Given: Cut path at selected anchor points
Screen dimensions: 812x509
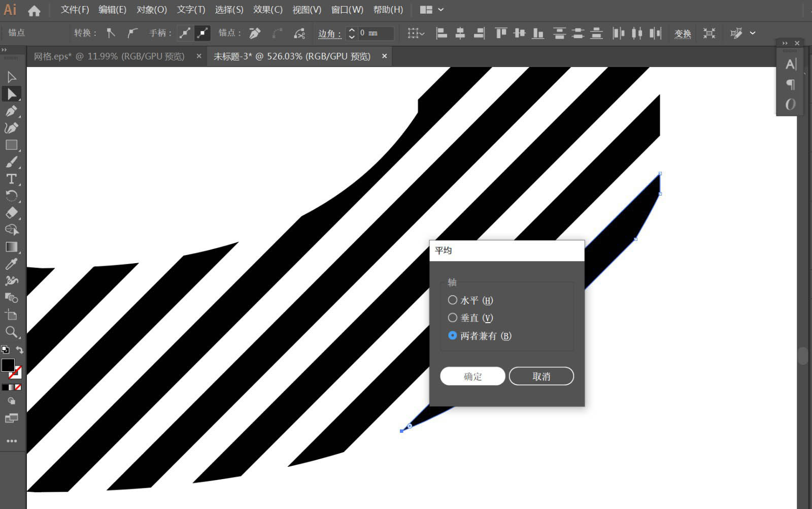Looking at the screenshot, I should pyautogui.click(x=299, y=34).
